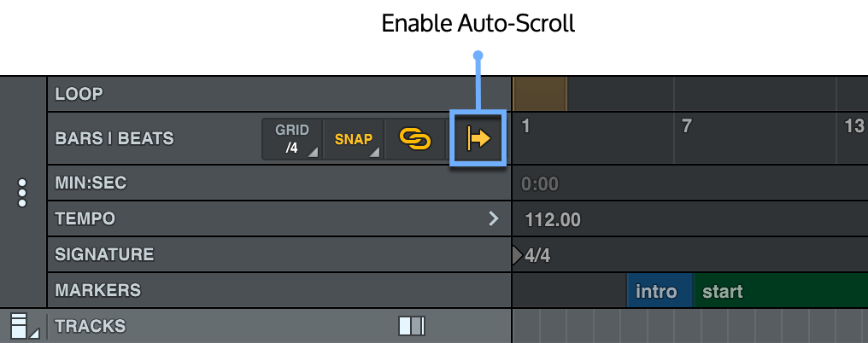Click the LOOP ruler label

point(79,94)
